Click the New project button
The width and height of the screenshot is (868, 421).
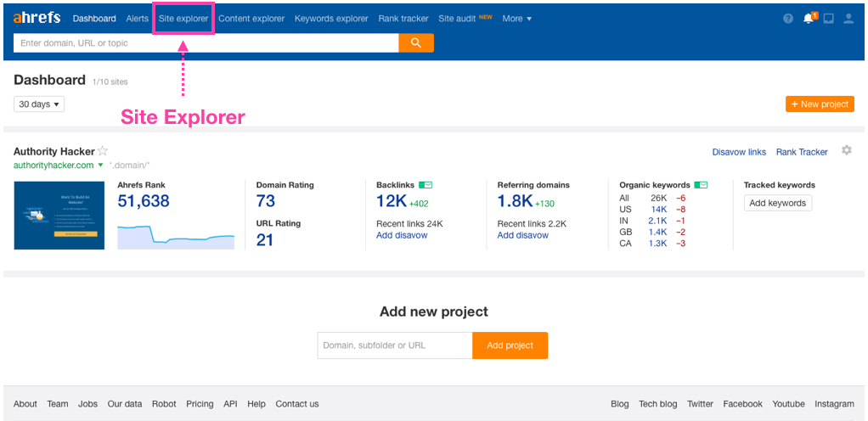(x=820, y=104)
